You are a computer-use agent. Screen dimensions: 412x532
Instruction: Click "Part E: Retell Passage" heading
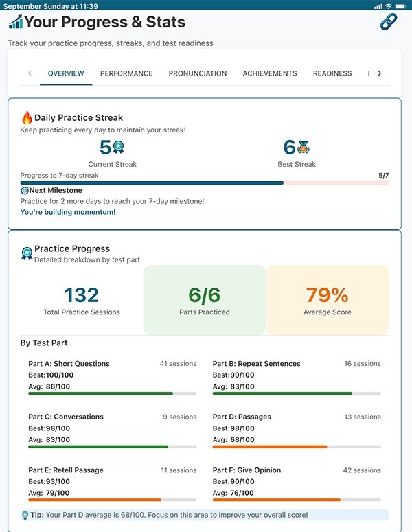tap(66, 470)
